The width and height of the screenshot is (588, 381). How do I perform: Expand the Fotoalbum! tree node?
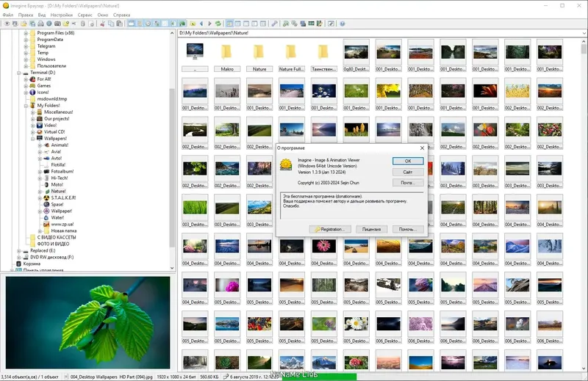point(40,172)
